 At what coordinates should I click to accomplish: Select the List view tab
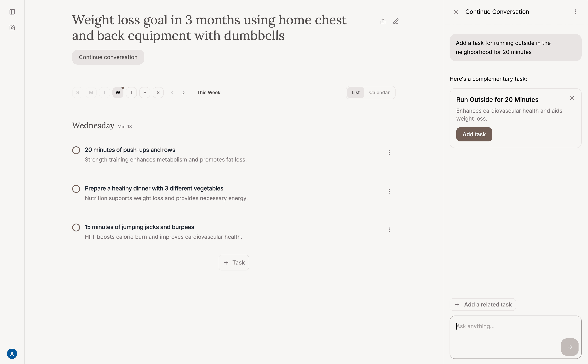[x=356, y=92]
